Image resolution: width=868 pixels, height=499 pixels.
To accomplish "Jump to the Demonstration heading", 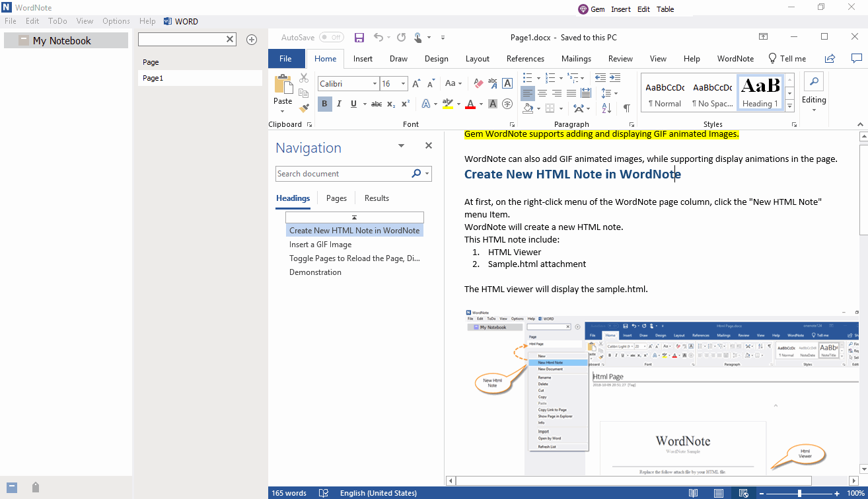I will (x=315, y=272).
